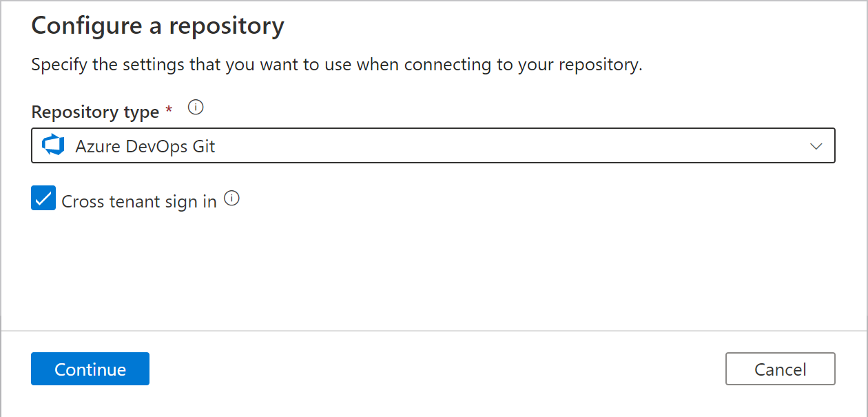Uncheck the Cross tenant sign in checkbox
The width and height of the screenshot is (868, 417).
(x=43, y=199)
